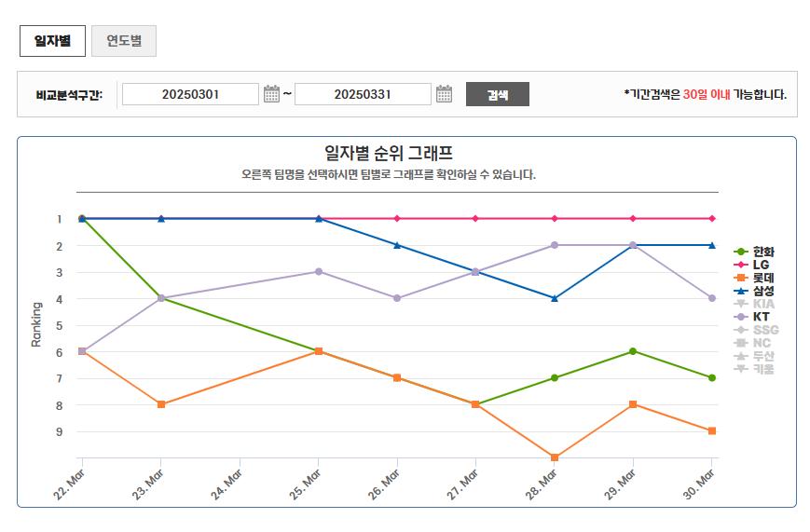Click the start date field 20250301
The height and width of the screenshot is (532, 810).
190,94
